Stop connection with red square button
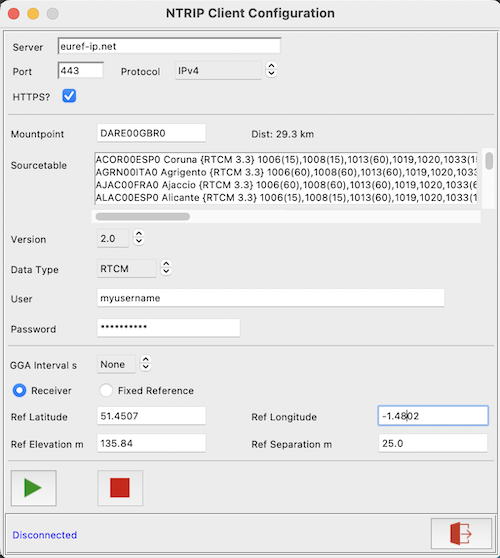The image size is (500, 558). coord(120,488)
